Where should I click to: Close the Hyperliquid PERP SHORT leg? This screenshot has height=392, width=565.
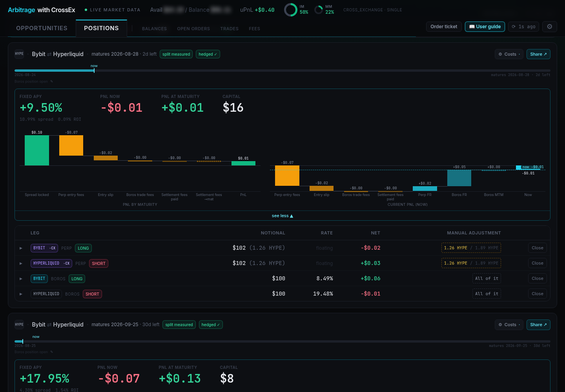coord(538,263)
